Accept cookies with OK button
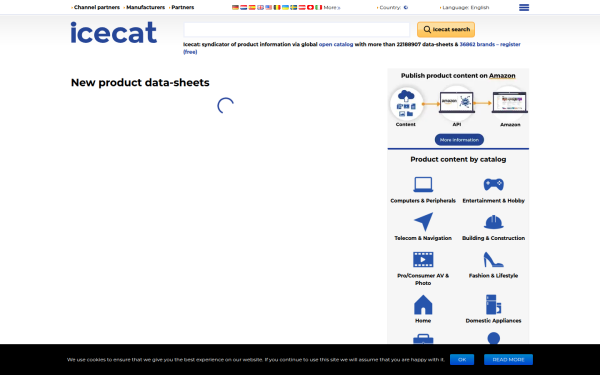This screenshot has width=600, height=375. coord(462,360)
